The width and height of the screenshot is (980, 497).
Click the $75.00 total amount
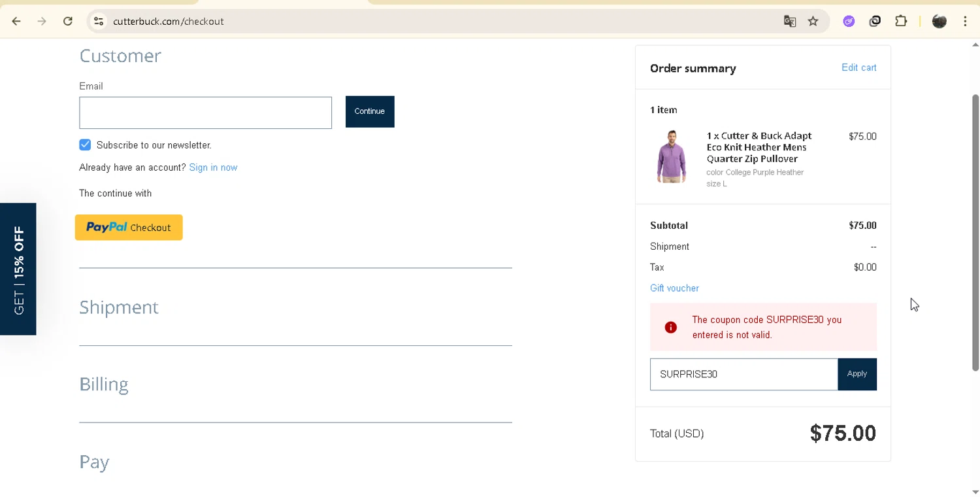[x=843, y=433]
